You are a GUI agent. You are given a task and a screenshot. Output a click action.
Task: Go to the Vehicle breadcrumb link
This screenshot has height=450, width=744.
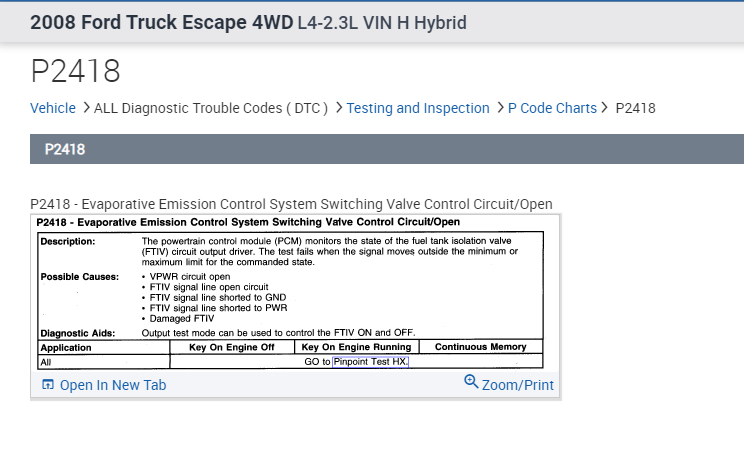53,108
